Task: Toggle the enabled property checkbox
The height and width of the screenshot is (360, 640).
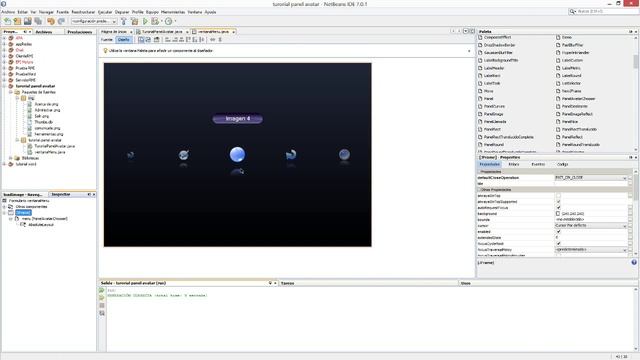Action: 558,231
